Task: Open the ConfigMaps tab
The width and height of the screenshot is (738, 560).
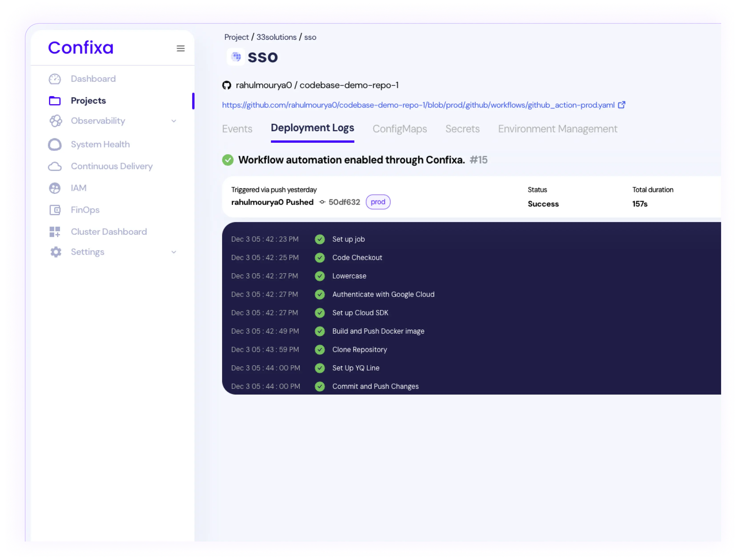Action: tap(399, 129)
